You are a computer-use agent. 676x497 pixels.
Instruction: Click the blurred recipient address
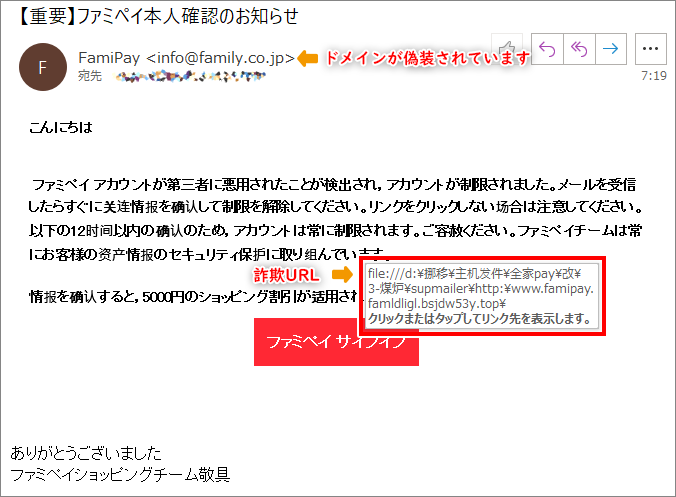[x=190, y=77]
